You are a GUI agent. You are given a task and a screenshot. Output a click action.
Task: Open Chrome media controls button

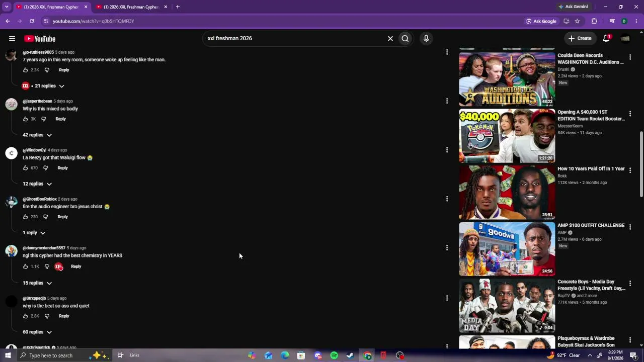(612, 21)
